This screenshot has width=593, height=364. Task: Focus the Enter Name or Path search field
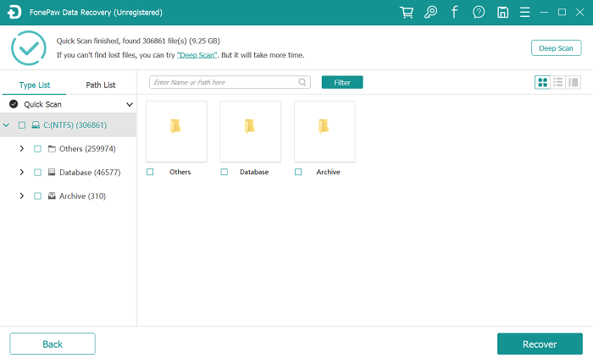[230, 82]
